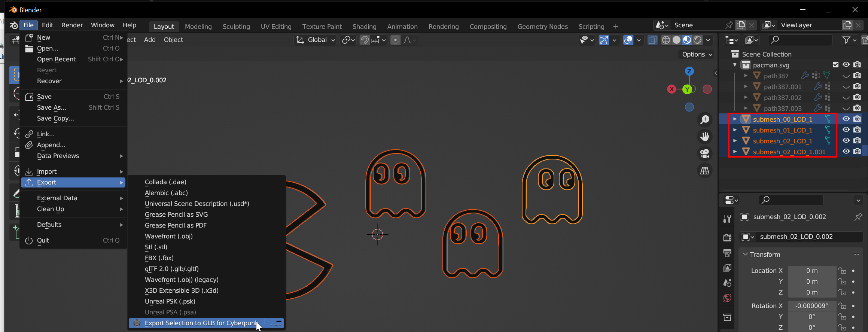The image size is (868, 332).
Task: Enable material preview shading mode
Action: (687, 40)
